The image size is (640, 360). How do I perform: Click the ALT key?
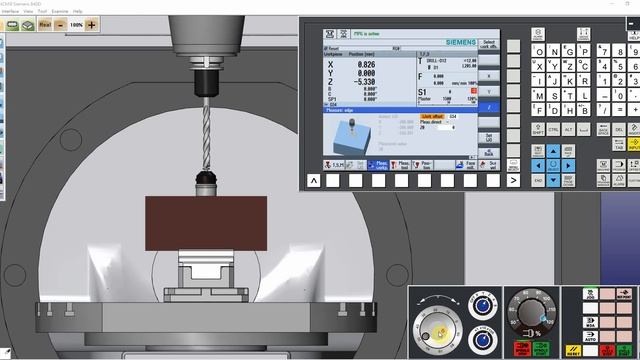(x=568, y=130)
